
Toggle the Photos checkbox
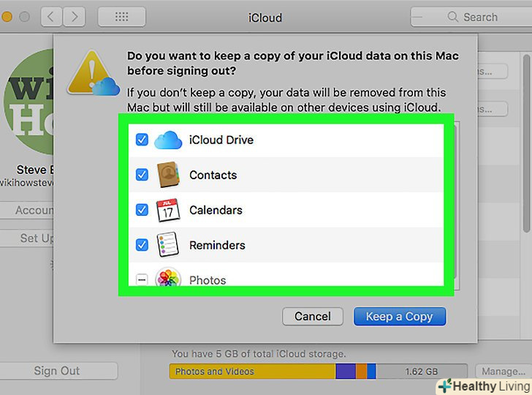coord(142,279)
